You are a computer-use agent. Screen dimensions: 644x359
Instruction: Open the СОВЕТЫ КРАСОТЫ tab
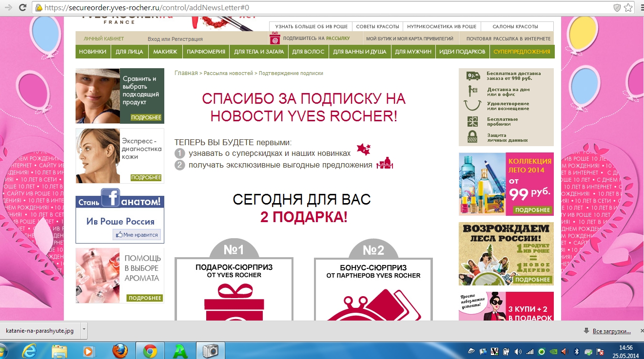point(377,26)
